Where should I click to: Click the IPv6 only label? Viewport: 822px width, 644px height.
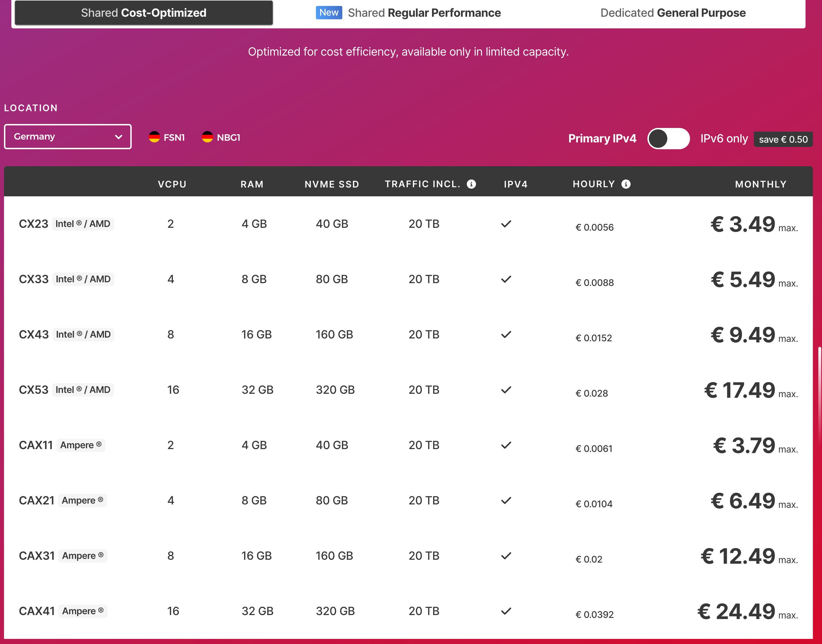tap(724, 139)
